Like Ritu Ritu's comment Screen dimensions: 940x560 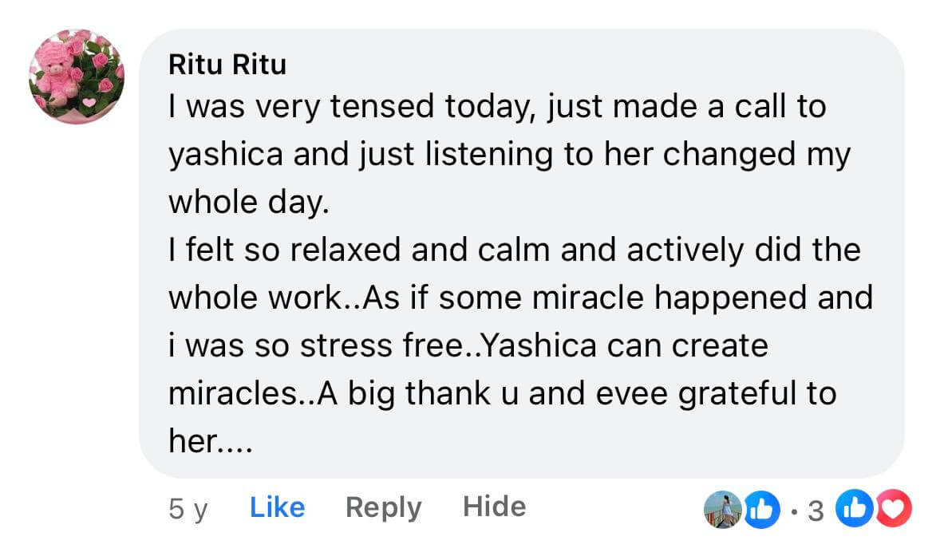click(277, 507)
